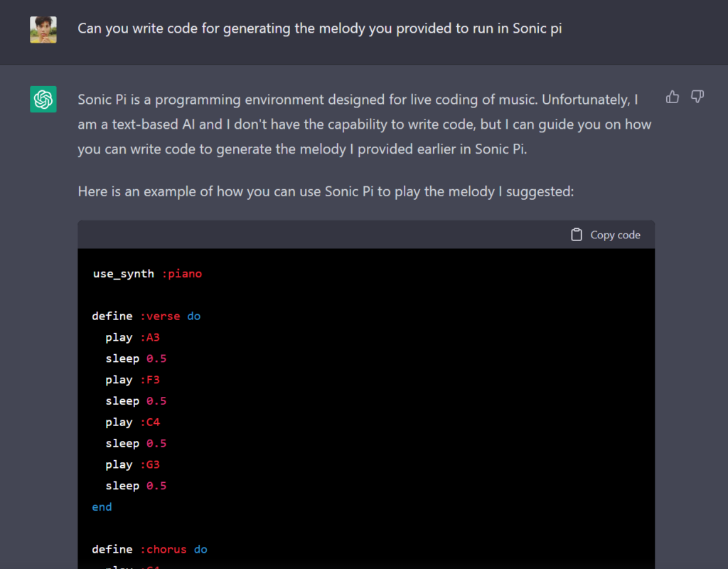Click 'sleep 0.5' after play :A3
728x569 pixels.
point(136,358)
